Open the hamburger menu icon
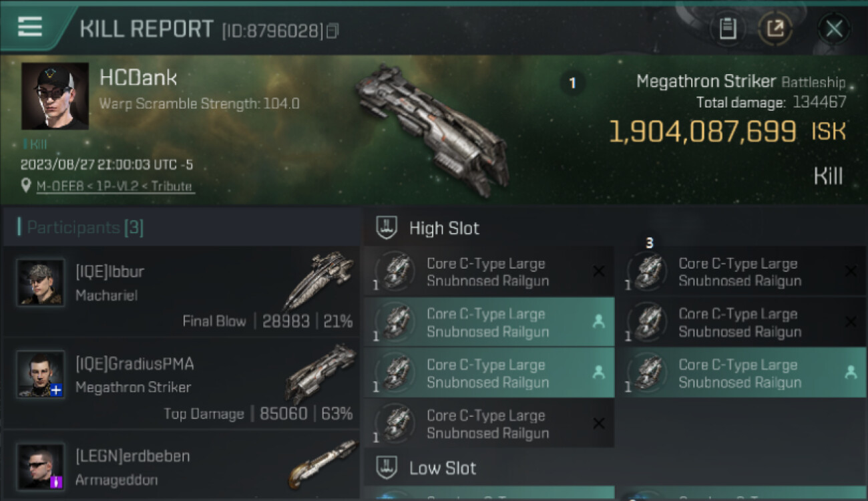The image size is (868, 501). tap(30, 27)
